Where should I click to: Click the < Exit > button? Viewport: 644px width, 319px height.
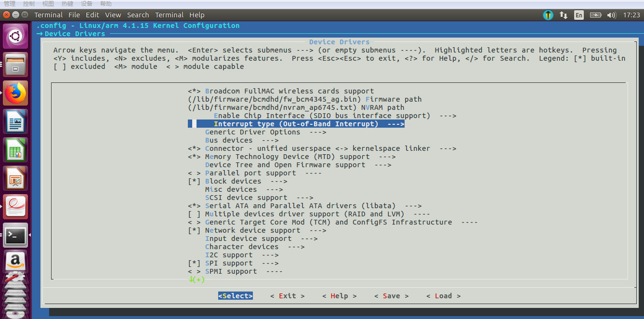tap(288, 296)
